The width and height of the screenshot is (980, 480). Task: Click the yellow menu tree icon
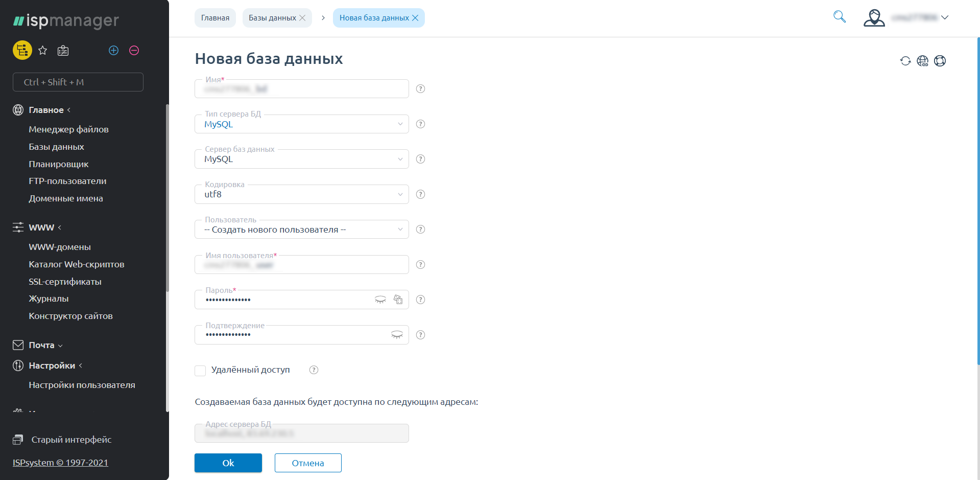point(22,50)
